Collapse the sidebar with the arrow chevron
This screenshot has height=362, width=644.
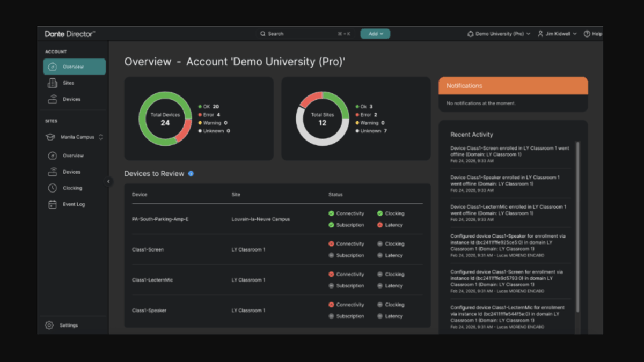point(109,181)
